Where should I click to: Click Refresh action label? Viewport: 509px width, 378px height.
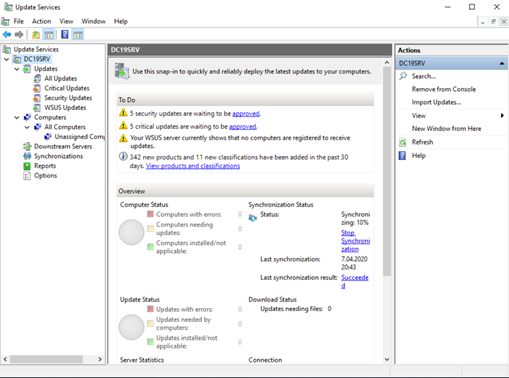422,142
